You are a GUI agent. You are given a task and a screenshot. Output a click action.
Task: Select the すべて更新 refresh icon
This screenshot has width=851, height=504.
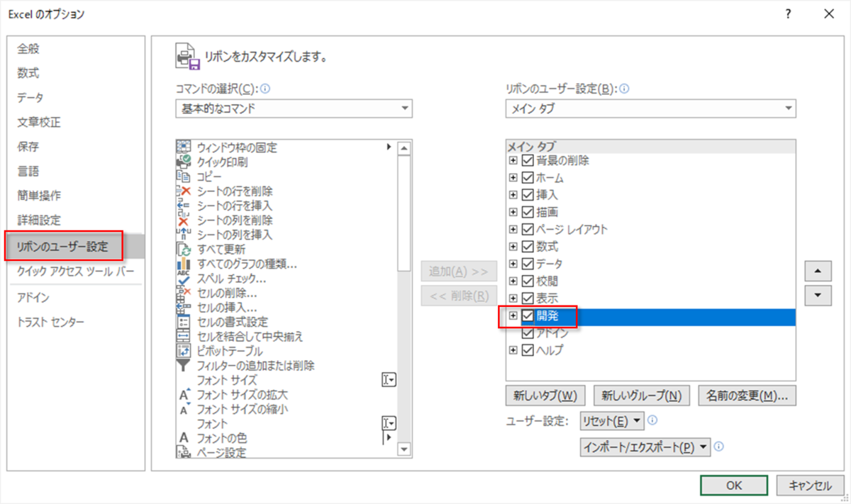183,249
